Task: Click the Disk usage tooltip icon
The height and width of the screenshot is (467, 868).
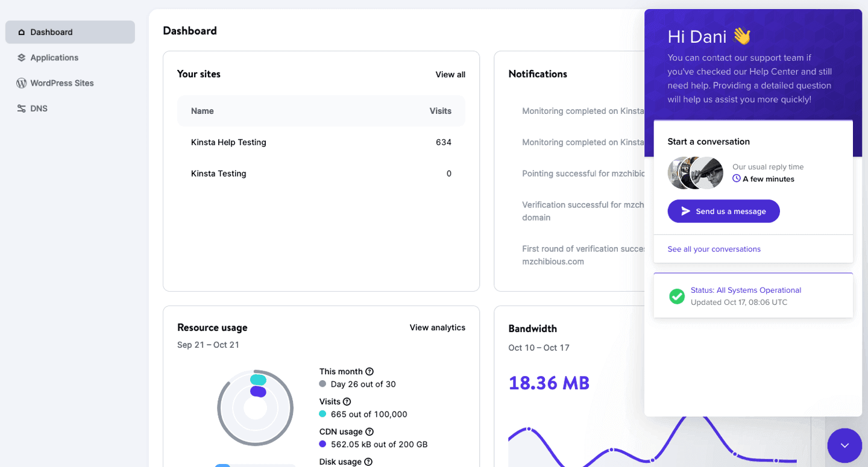Action: pos(370,462)
